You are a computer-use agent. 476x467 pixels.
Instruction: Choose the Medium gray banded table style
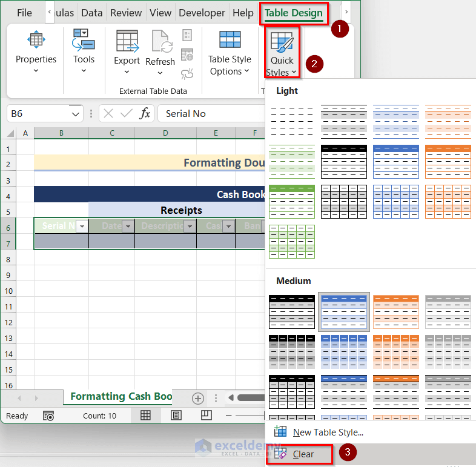[x=448, y=312]
